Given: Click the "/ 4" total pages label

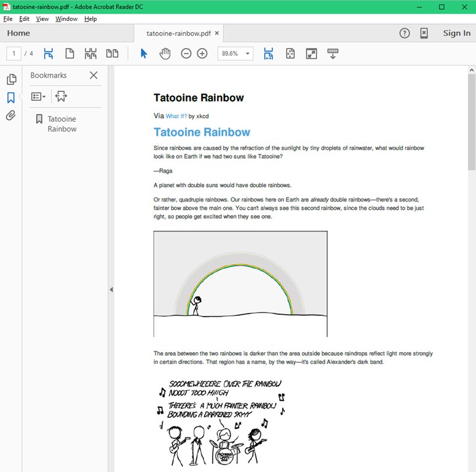Looking at the screenshot, I should (28, 53).
